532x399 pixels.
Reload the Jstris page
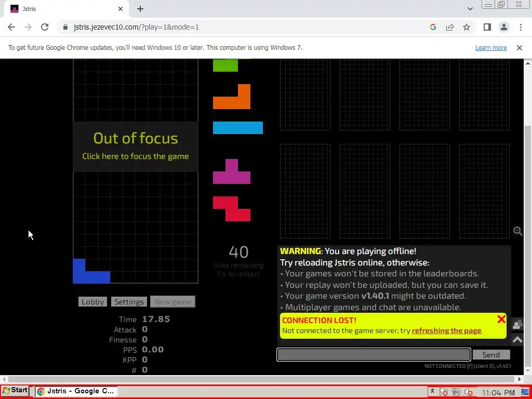coord(45,27)
